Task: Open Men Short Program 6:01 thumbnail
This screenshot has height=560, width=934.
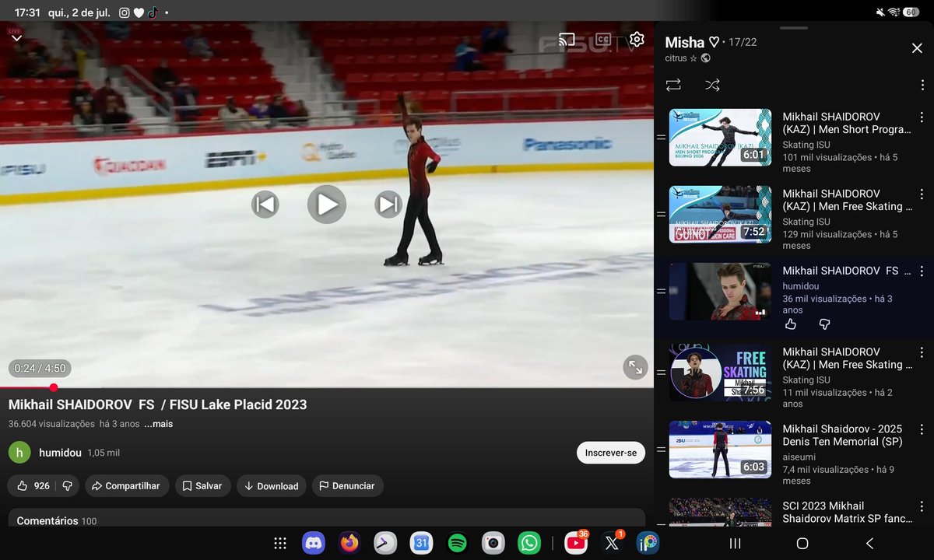Action: tap(720, 138)
